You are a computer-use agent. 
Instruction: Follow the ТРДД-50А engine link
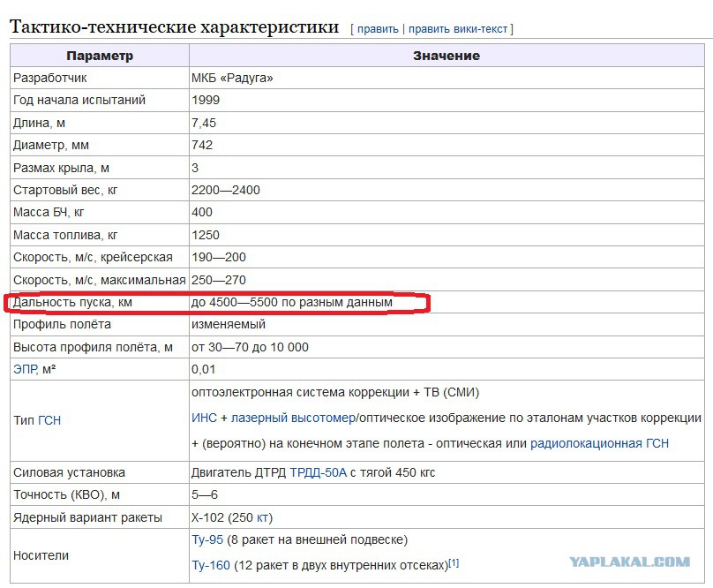318,472
